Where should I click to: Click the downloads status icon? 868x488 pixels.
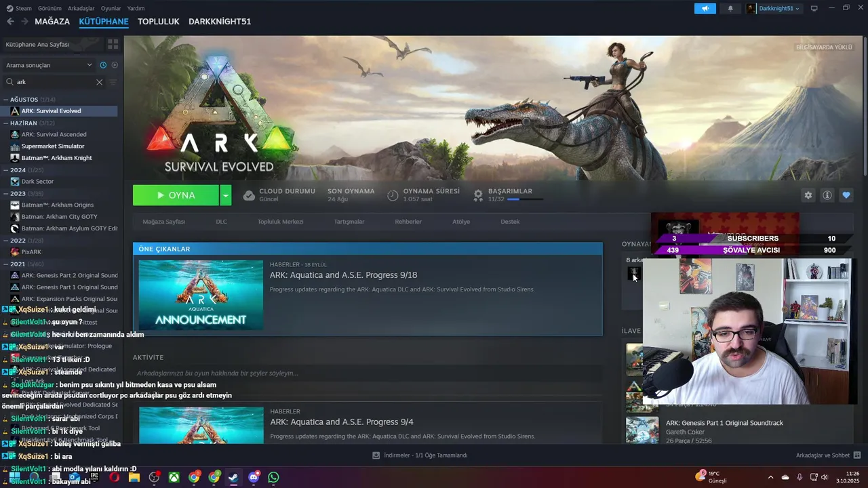point(376,455)
